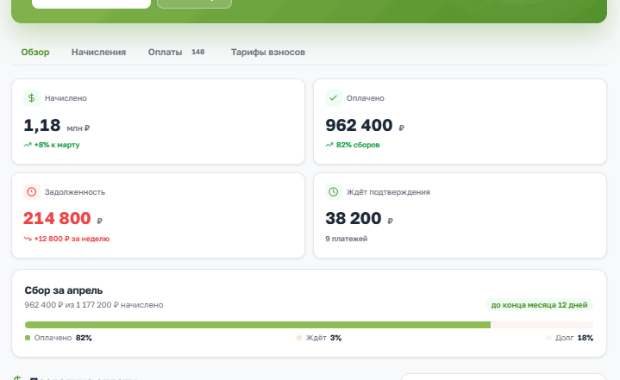Click +12 800 ₽ за неделю text
620x380 pixels.
[72, 239]
